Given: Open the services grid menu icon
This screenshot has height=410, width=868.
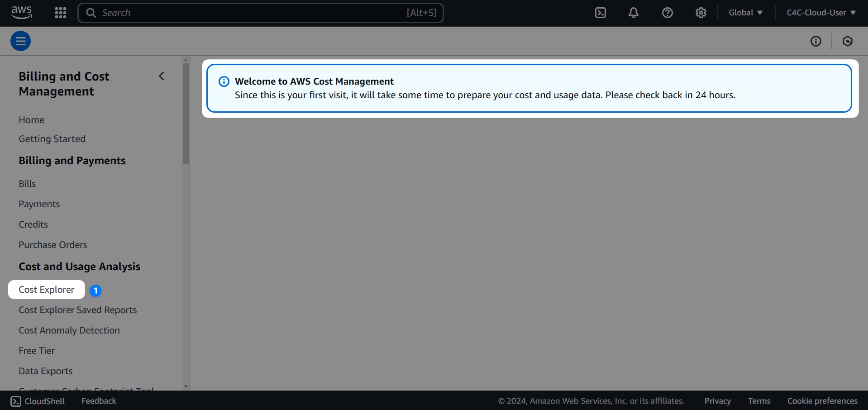Looking at the screenshot, I should point(61,13).
